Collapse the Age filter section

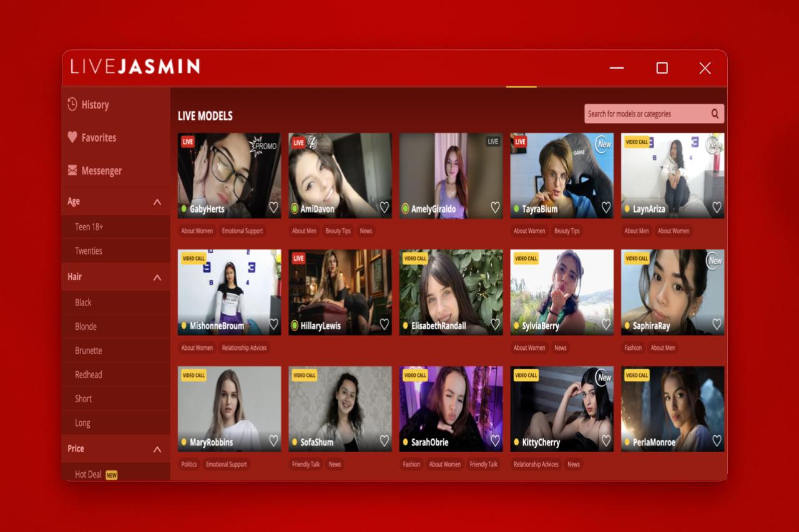coord(157,202)
